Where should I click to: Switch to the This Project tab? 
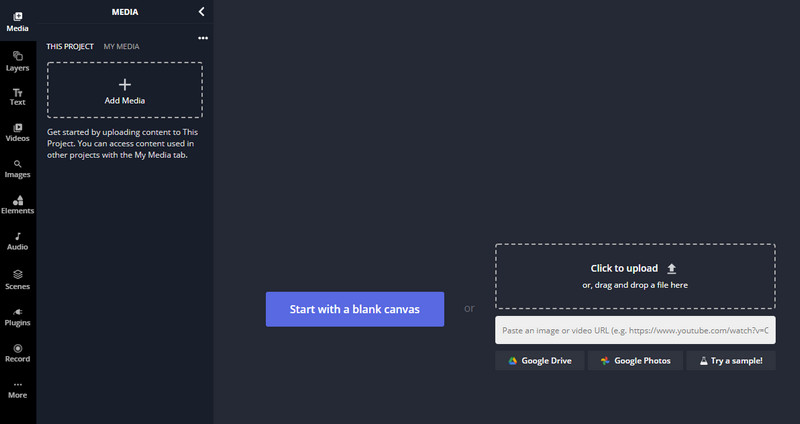click(70, 46)
